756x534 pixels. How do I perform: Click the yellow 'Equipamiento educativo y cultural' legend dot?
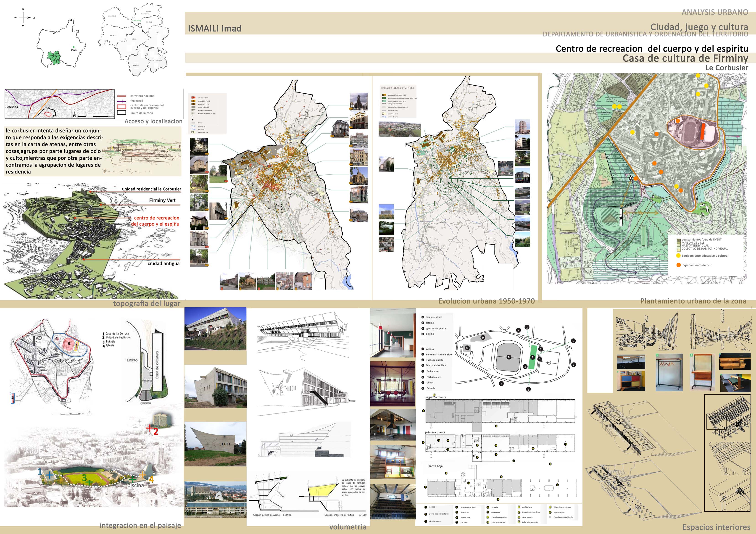point(678,255)
